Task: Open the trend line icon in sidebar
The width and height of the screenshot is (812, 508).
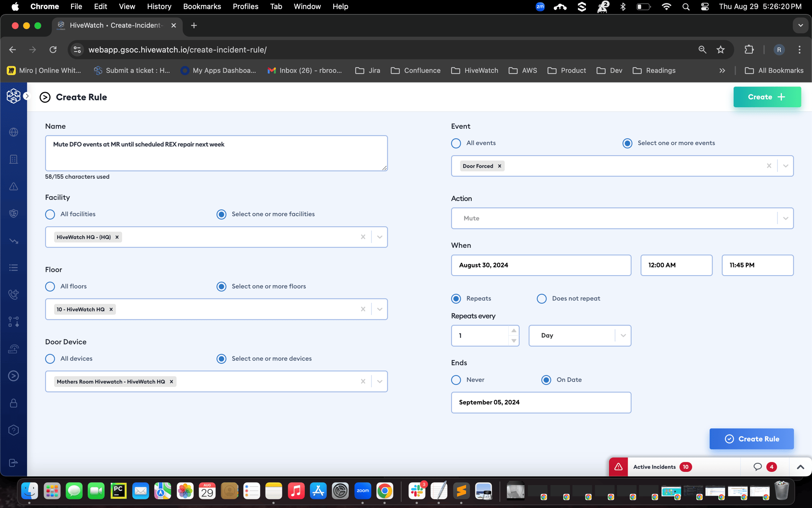Action: tap(13, 241)
